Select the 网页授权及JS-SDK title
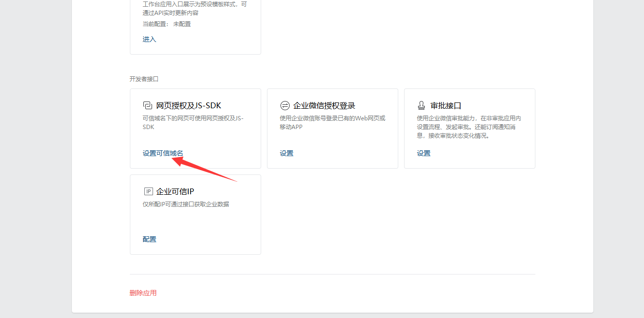This screenshot has height=318, width=644. coord(189,106)
